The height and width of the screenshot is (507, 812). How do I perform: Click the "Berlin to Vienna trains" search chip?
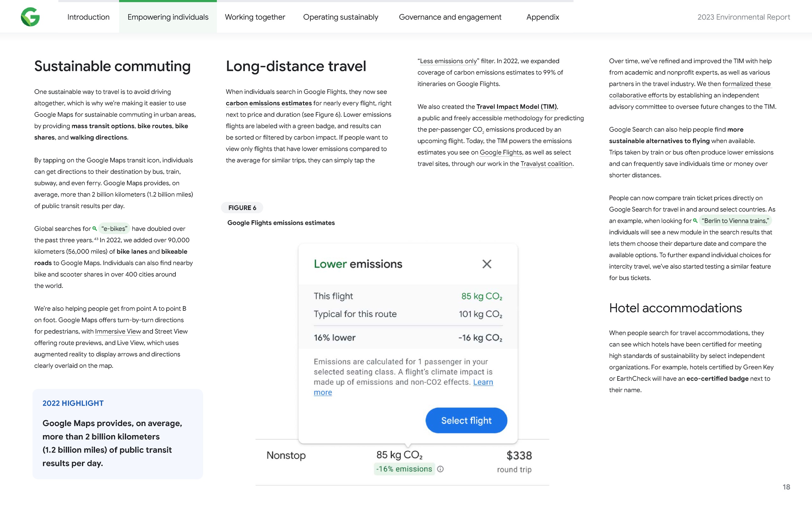point(735,221)
